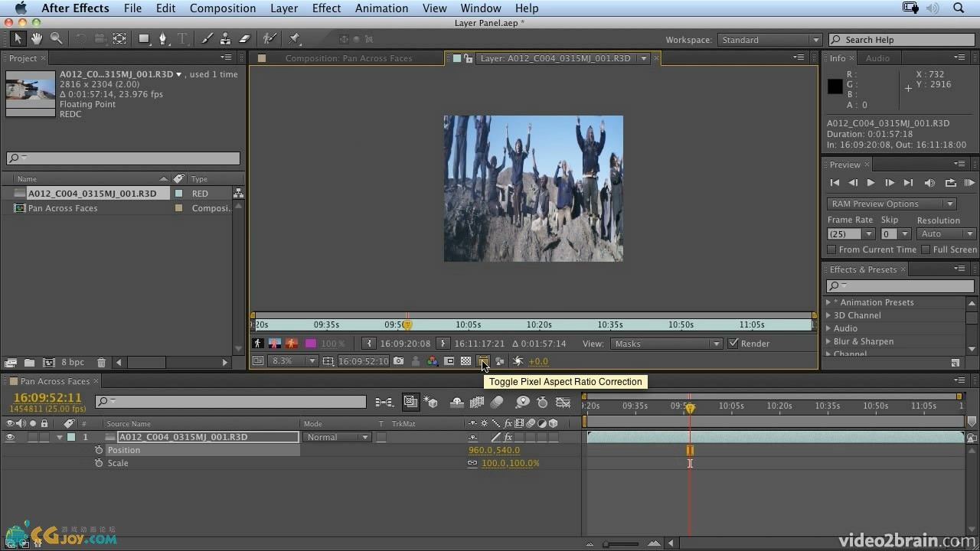Open the Workspace Standard dropdown
This screenshot has width=980, height=551.
tap(769, 40)
